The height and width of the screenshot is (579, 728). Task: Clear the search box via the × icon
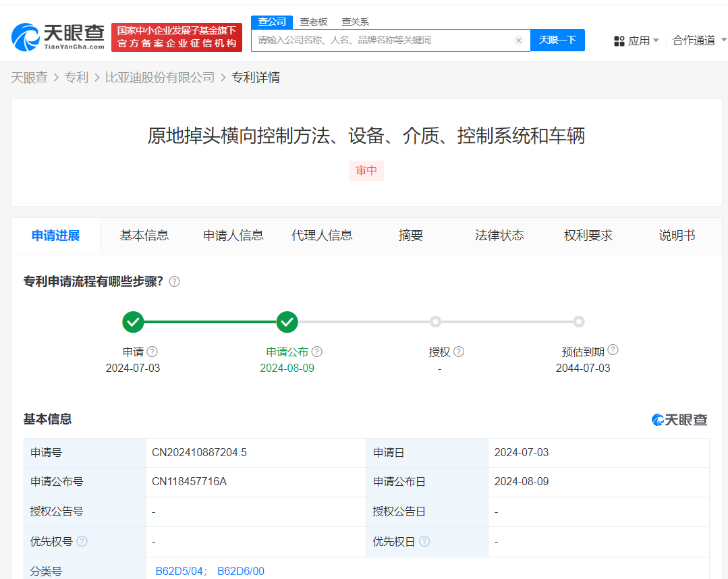pyautogui.click(x=519, y=40)
